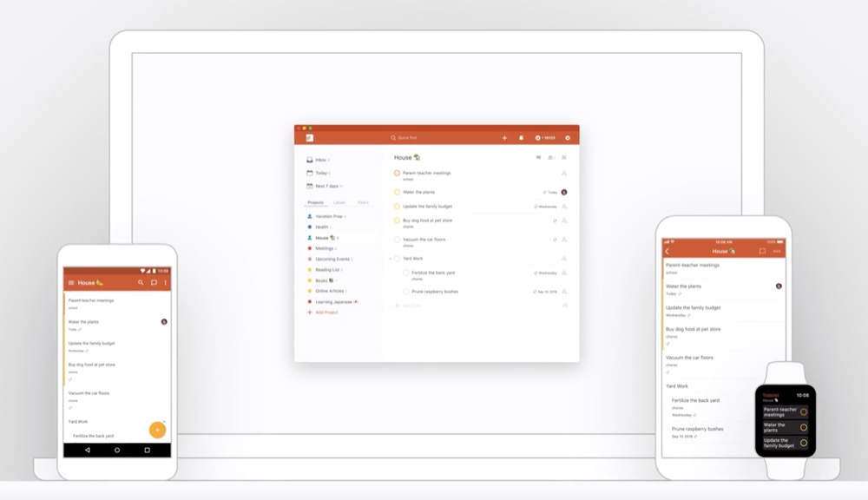The height and width of the screenshot is (500, 868).
Task: Switch to the Labels tab in sidebar
Action: coord(339,202)
